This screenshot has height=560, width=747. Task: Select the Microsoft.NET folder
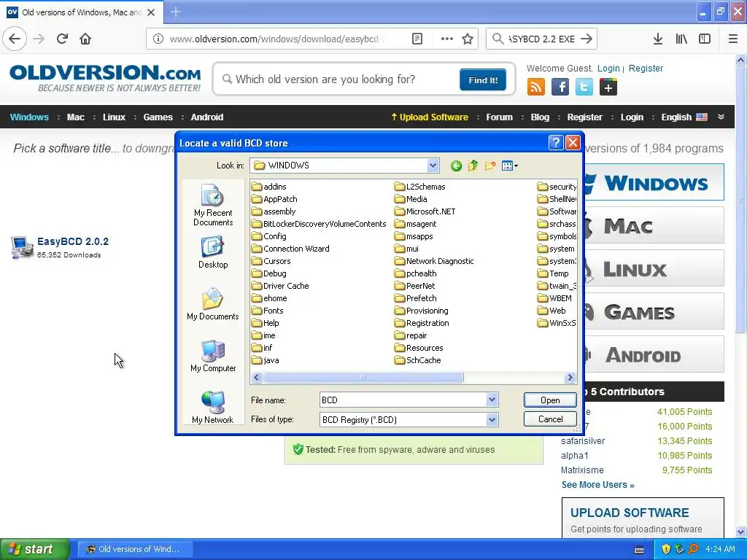pos(425,211)
